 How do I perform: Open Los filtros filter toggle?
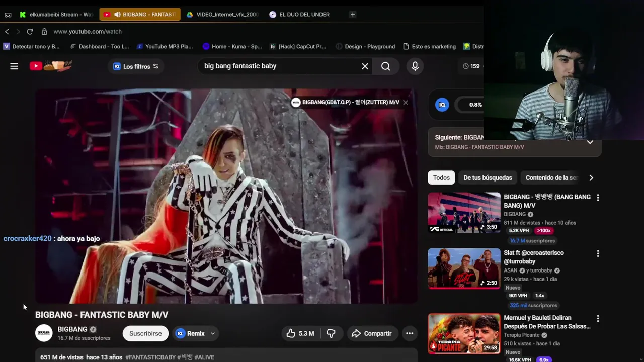click(x=136, y=66)
